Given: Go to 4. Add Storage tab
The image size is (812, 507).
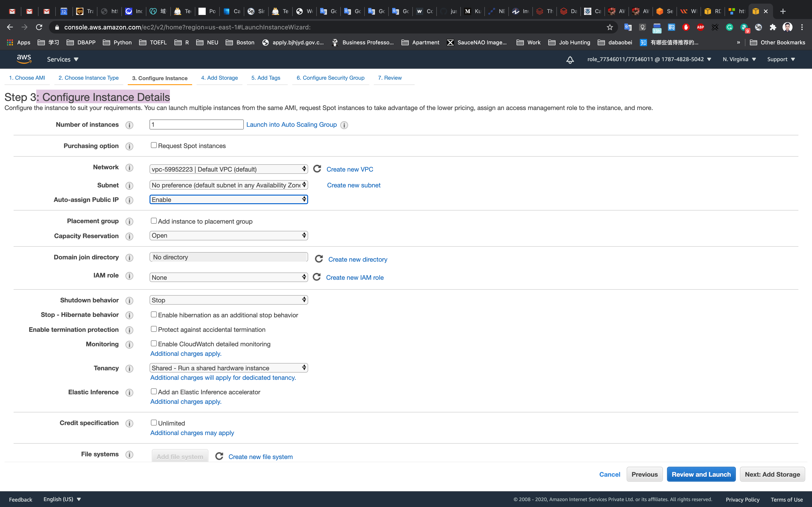Looking at the screenshot, I should [x=220, y=78].
